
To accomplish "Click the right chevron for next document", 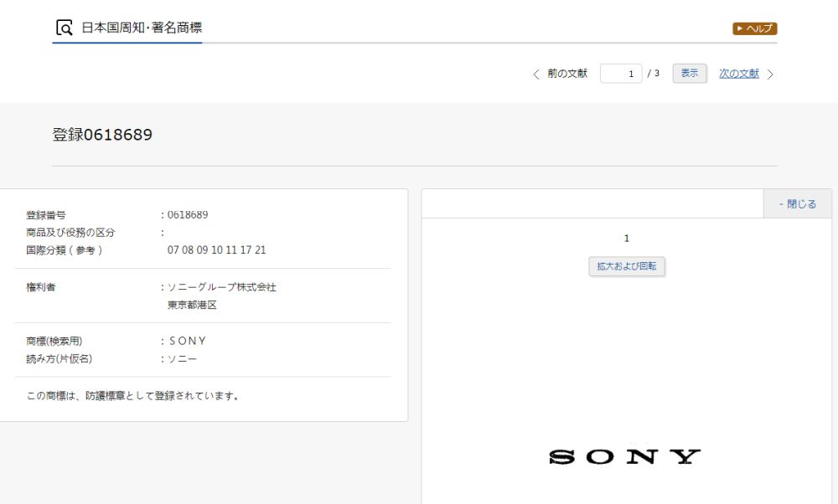I will (770, 74).
